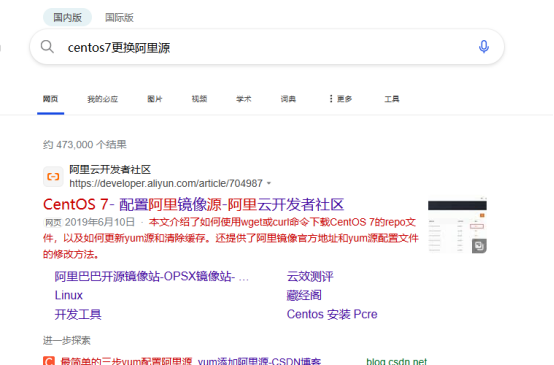The width and height of the screenshot is (554, 365).
Task: Open the 藏经阁 sublink
Action: (x=304, y=295)
